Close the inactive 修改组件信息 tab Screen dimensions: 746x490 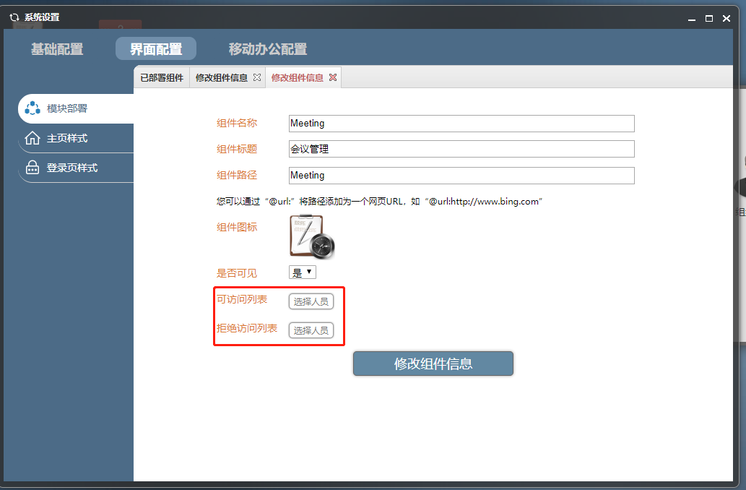257,77
